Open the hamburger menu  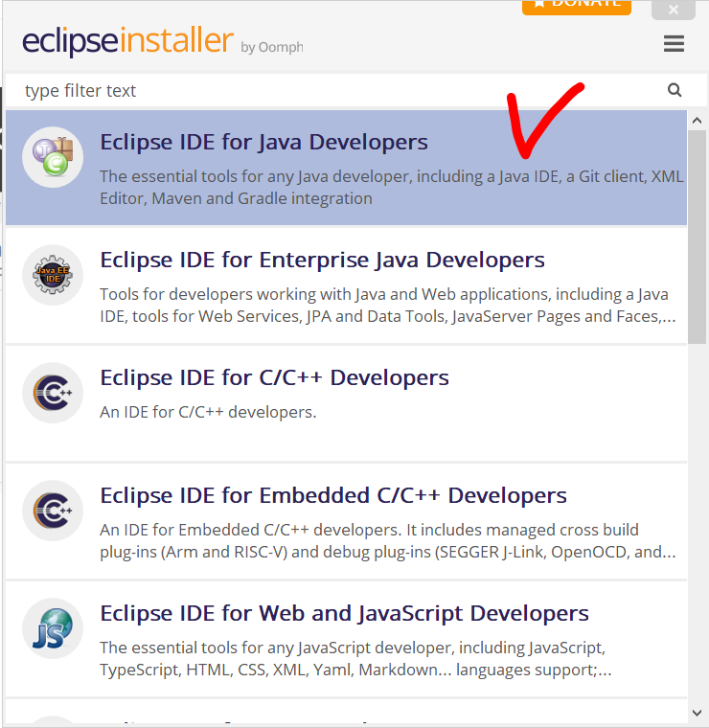(x=674, y=44)
